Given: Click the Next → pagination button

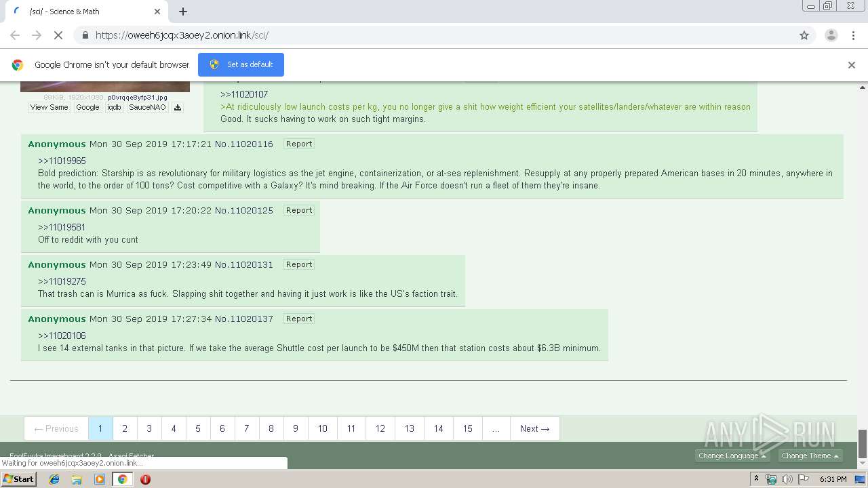Looking at the screenshot, I should pyautogui.click(x=535, y=428).
